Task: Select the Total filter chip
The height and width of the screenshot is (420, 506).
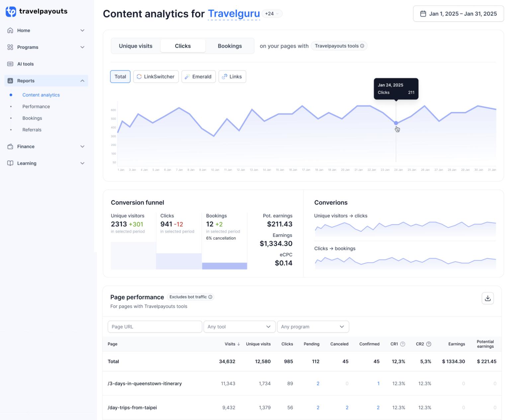Action: (120, 76)
